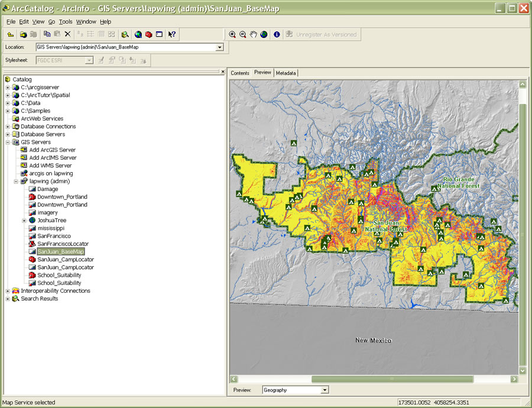This screenshot has width=532, height=408.
Task: Activate the Identify info tool
Action: 277,34
